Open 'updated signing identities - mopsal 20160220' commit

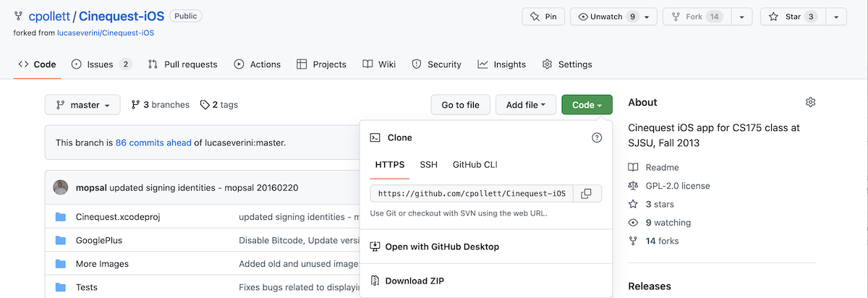click(x=204, y=187)
